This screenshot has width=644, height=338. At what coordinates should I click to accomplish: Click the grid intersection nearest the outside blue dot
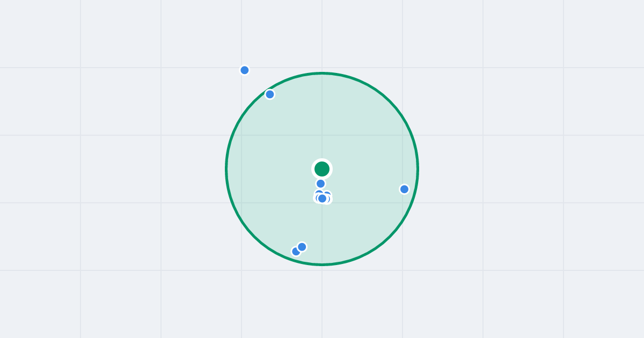[x=241, y=68]
